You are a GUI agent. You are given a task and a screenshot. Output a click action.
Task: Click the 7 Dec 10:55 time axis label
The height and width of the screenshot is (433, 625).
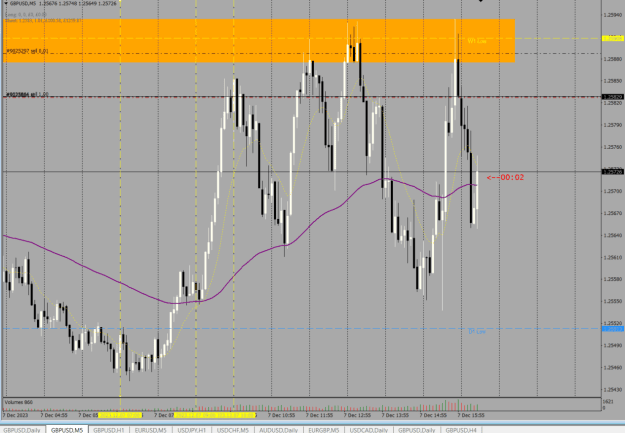coord(281,415)
